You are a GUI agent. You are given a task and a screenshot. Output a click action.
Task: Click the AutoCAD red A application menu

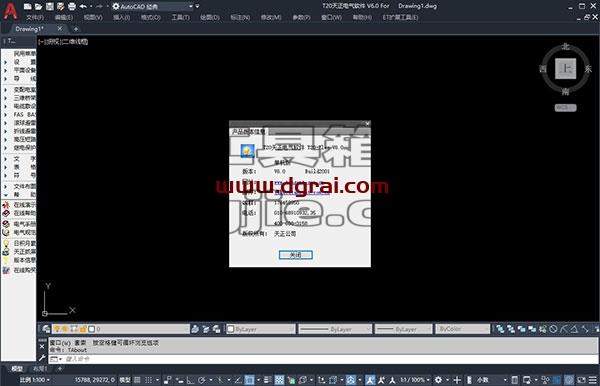tap(10, 11)
